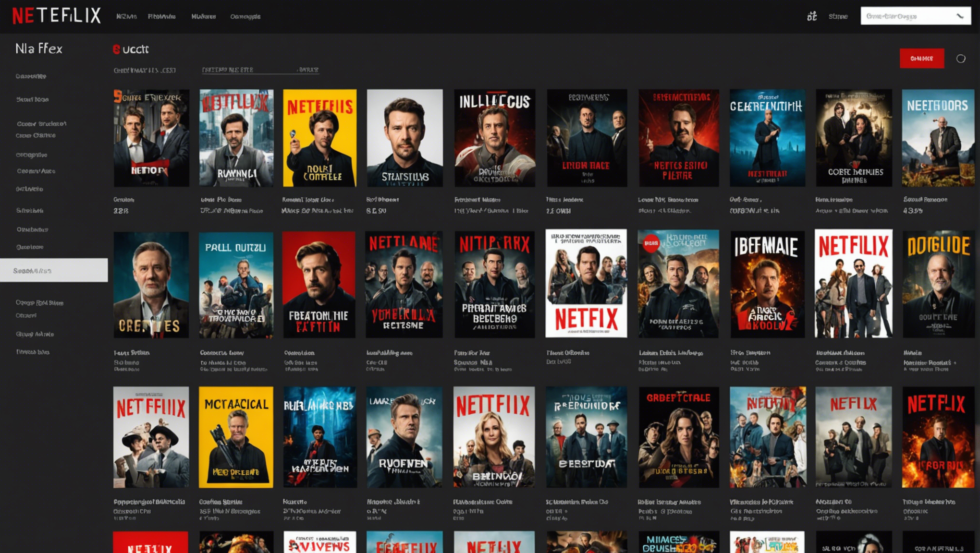Open the gold DOIGLIDE poster
Viewport: 980px width, 553px height.
(938, 285)
